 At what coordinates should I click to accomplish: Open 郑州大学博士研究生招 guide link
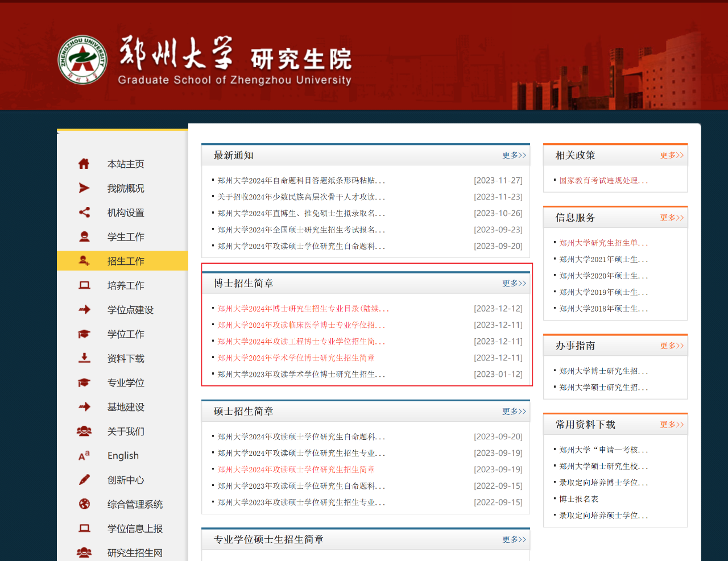603,371
